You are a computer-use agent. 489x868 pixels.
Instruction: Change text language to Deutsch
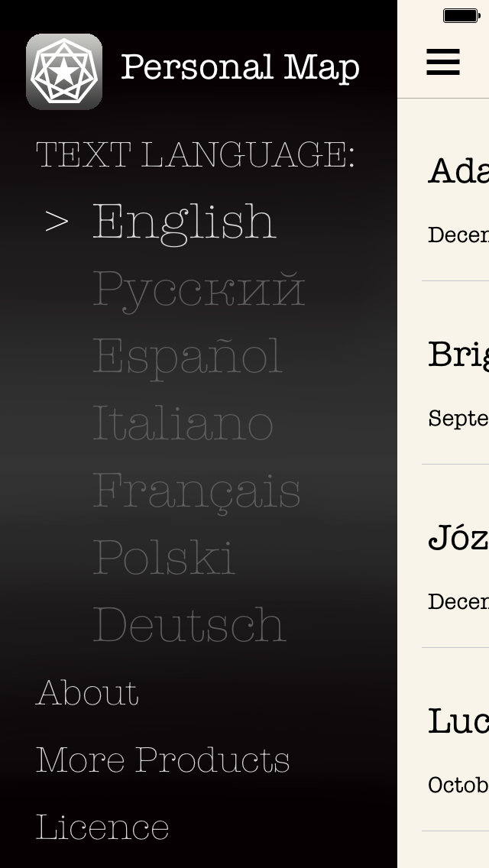(189, 624)
